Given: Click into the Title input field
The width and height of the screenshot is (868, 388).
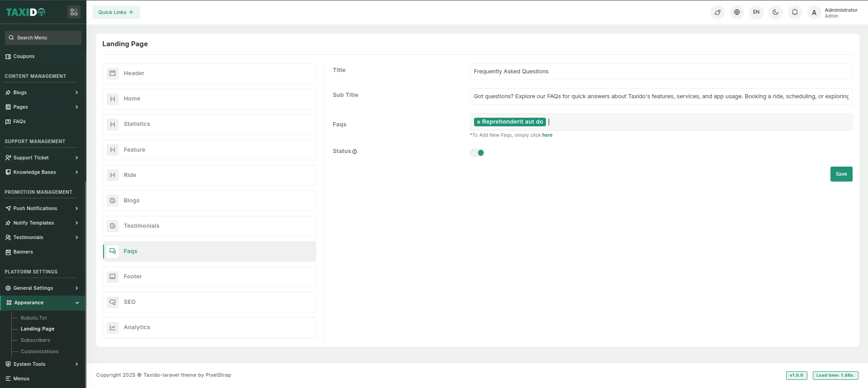Looking at the screenshot, I should click(x=660, y=72).
